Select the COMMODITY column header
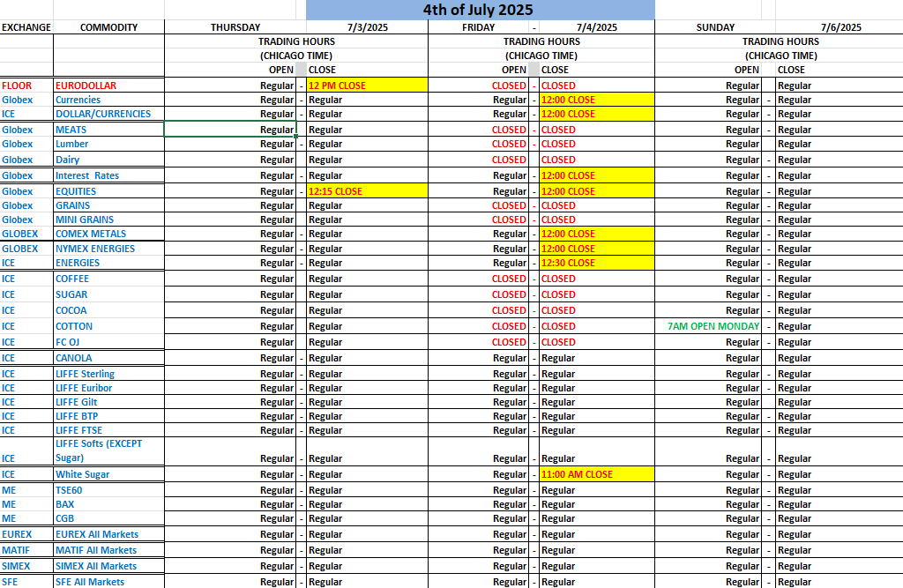903x588 pixels. 108,27
